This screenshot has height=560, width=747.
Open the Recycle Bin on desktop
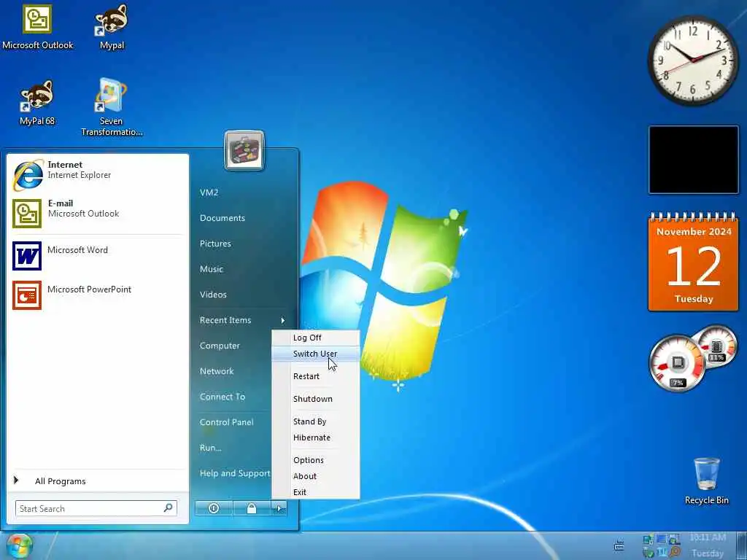[706, 481]
